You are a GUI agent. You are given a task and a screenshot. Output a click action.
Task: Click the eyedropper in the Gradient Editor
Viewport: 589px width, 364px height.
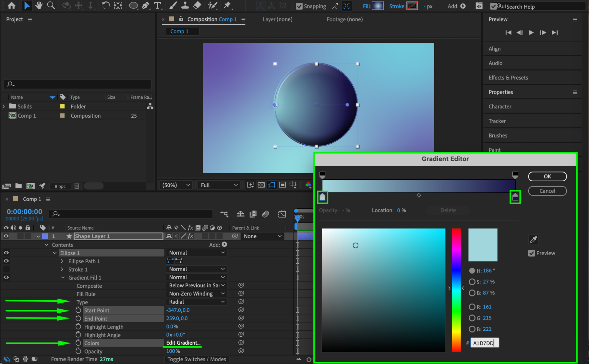[x=533, y=240]
